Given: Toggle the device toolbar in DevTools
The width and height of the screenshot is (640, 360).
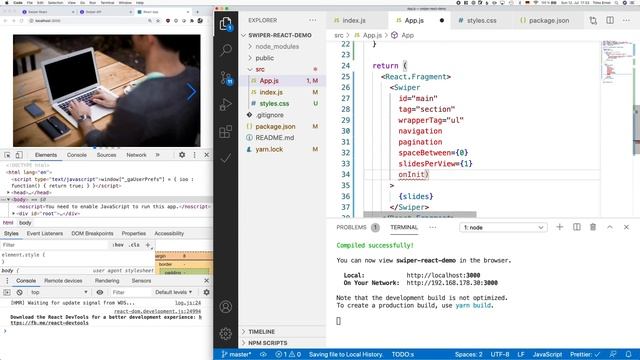Looking at the screenshot, I should pyautogui.click(x=19, y=155).
